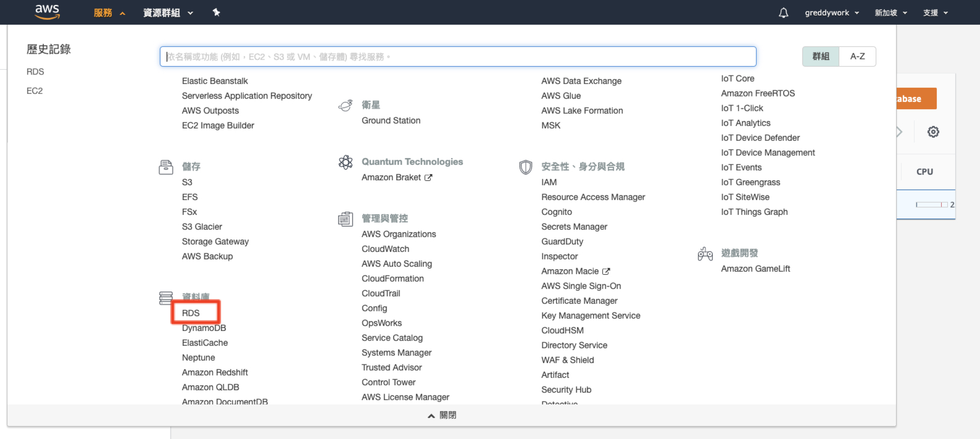Open the CloudWatch service link
Viewport: 980px width, 439px height.
click(385, 249)
